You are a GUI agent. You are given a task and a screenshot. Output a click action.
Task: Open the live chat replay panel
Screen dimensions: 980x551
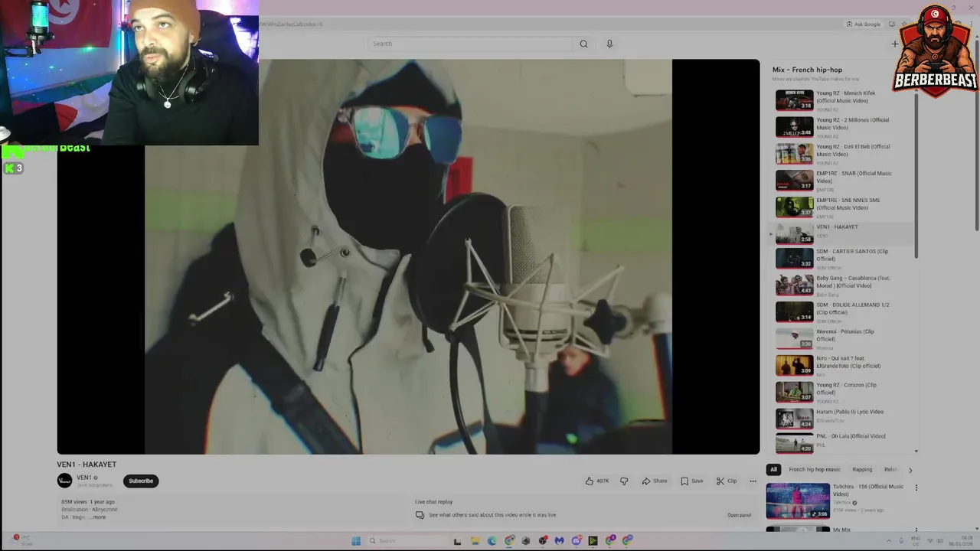pyautogui.click(x=739, y=515)
